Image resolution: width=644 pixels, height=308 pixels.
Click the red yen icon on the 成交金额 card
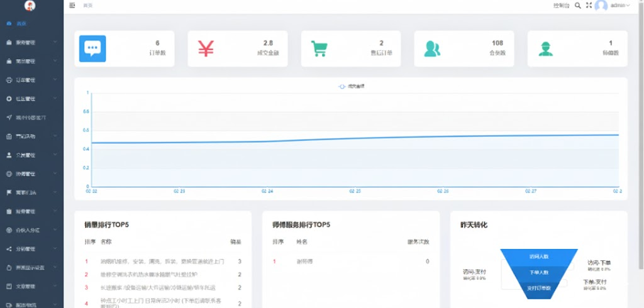206,48
